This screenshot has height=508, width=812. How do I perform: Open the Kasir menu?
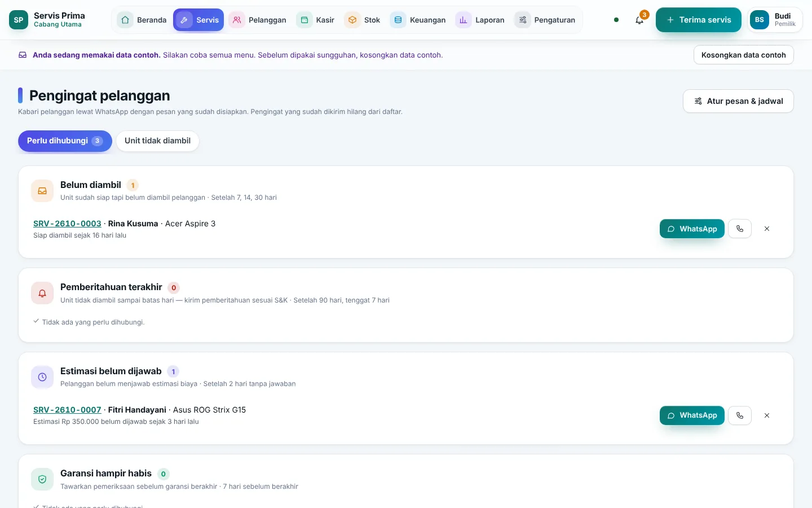[316, 20]
